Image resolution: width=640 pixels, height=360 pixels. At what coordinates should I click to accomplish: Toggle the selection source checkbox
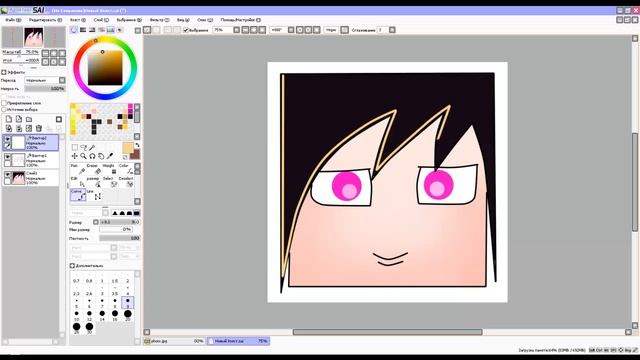4,109
